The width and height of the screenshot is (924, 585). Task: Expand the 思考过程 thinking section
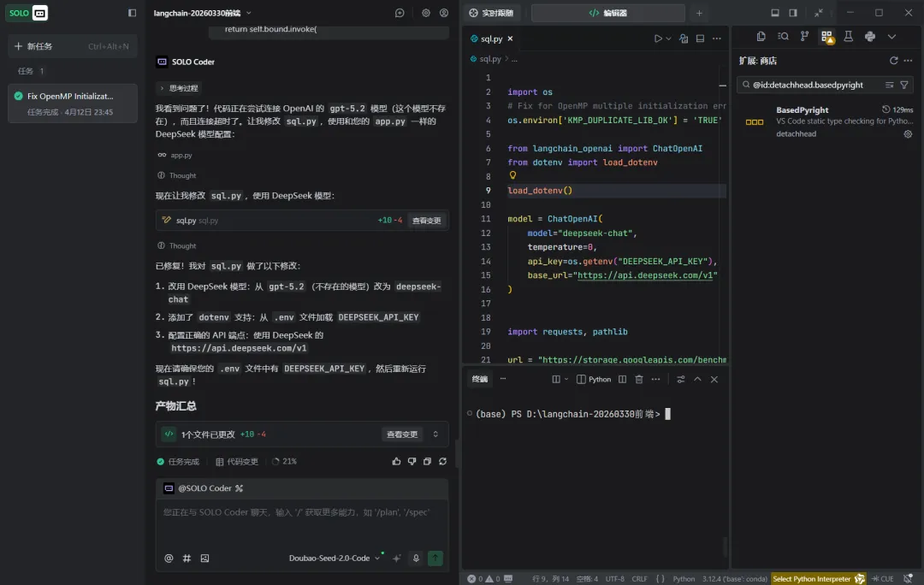tap(180, 88)
